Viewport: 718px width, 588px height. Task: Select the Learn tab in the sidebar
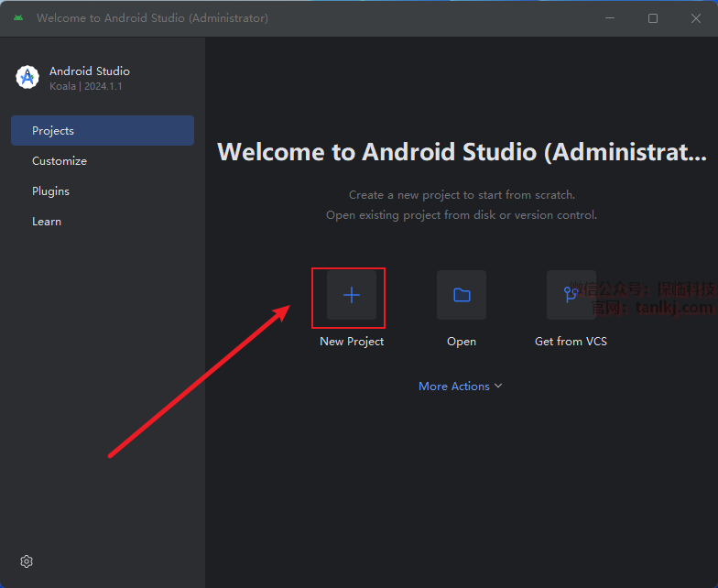pos(47,222)
